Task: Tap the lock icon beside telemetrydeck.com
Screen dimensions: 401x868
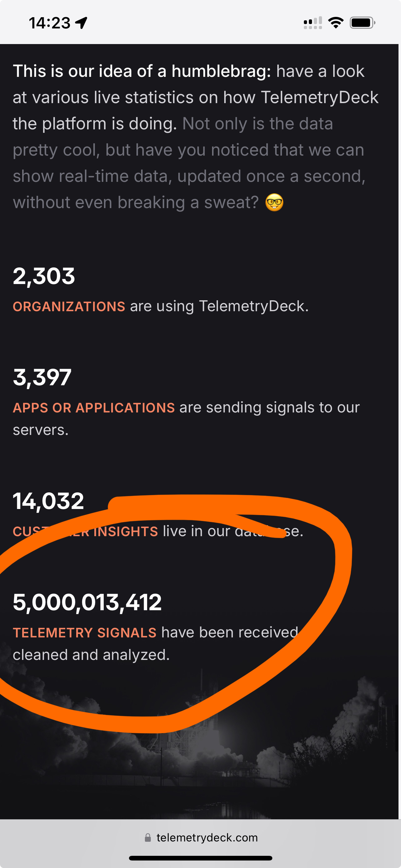Action: click(147, 838)
